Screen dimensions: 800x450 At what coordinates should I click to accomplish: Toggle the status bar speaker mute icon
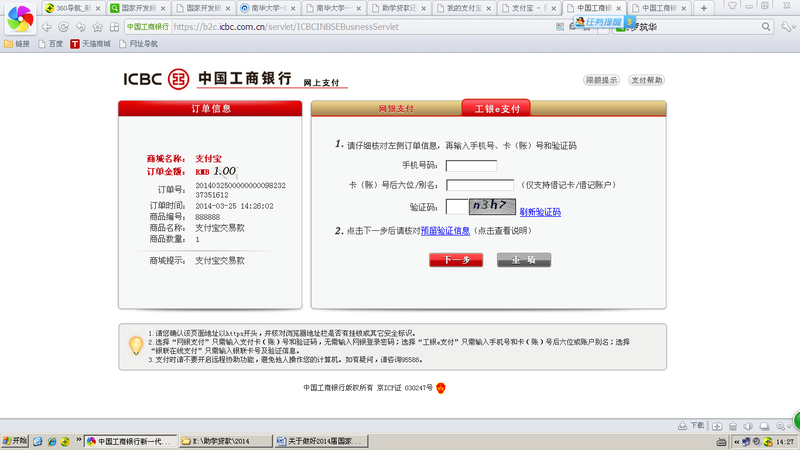point(748,426)
